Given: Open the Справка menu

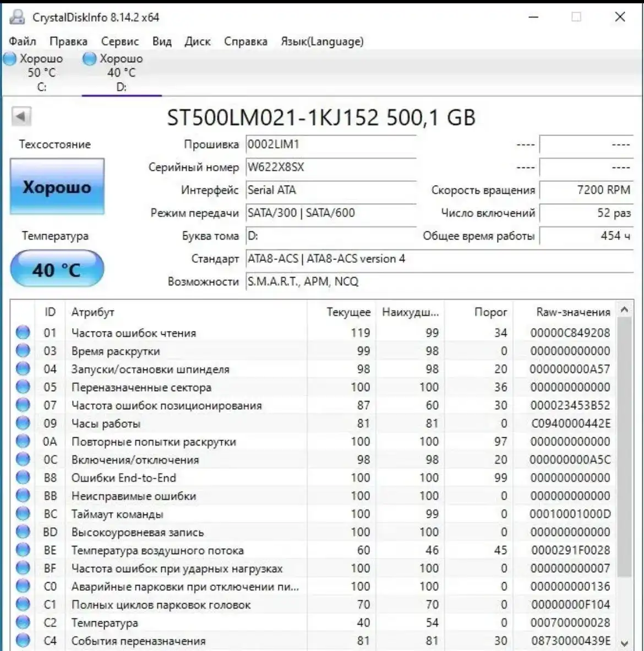Looking at the screenshot, I should [x=245, y=41].
